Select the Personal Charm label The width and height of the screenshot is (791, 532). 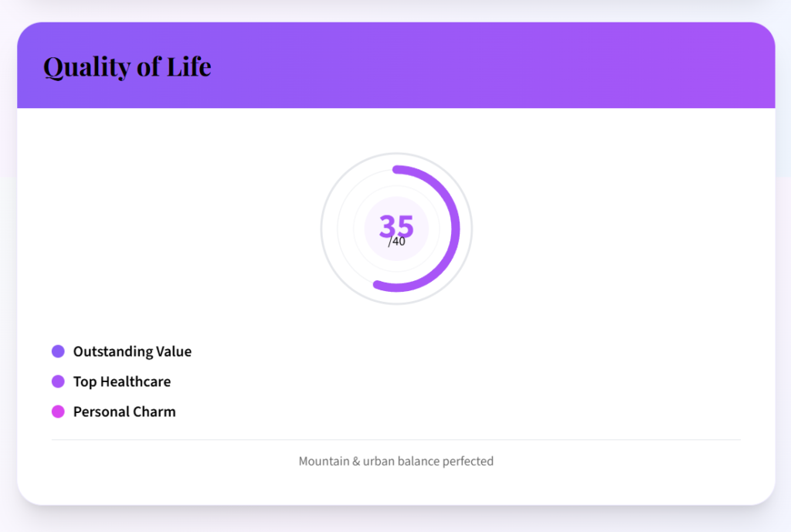[x=124, y=412]
